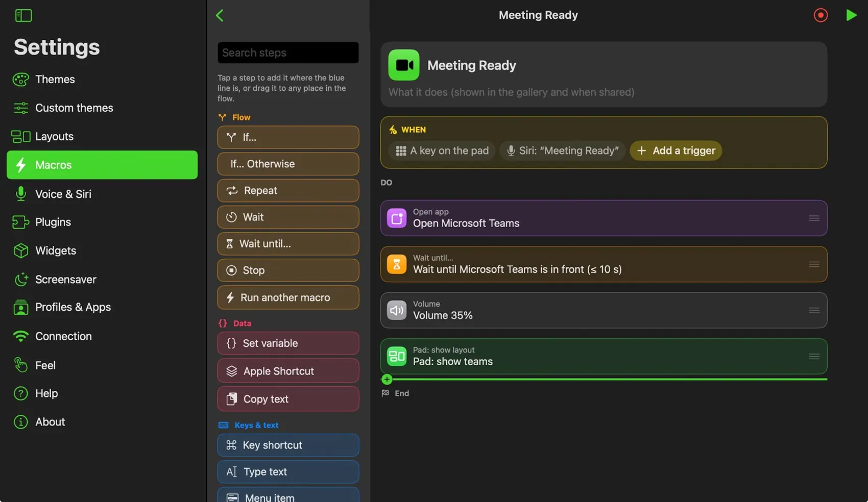Toggle the sidebar panel icon
The image size is (868, 502).
[x=23, y=15]
